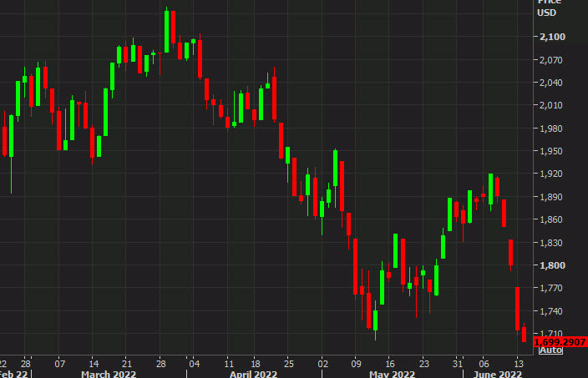Viewport: 588px width, 378px height.
Task: Click the 13 date label in June
Action: 519,364
